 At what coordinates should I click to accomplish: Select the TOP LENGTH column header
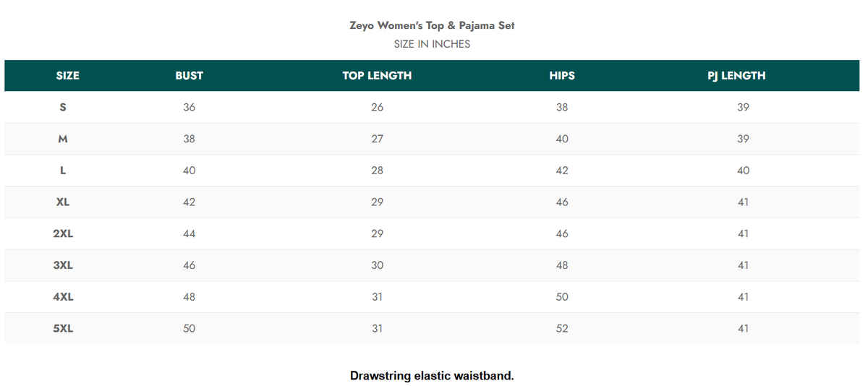[x=377, y=75]
